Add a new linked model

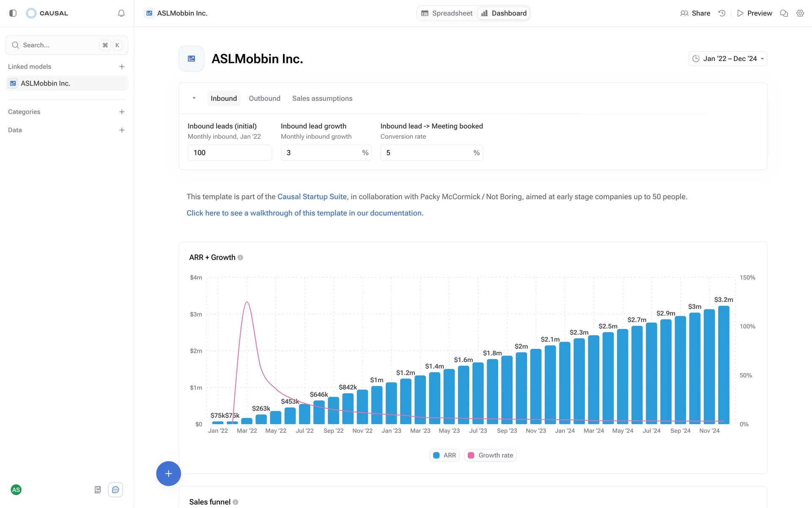122,66
